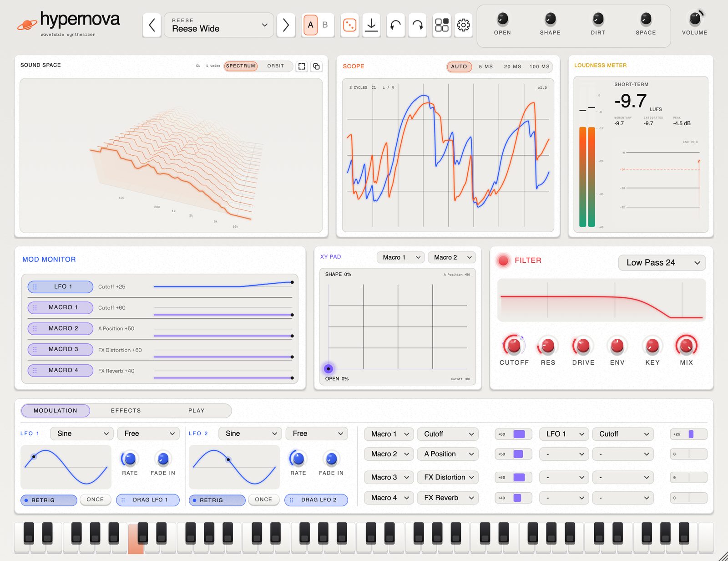728x561 pixels.
Task: Click the SPACE macro knob
Action: [x=646, y=19]
